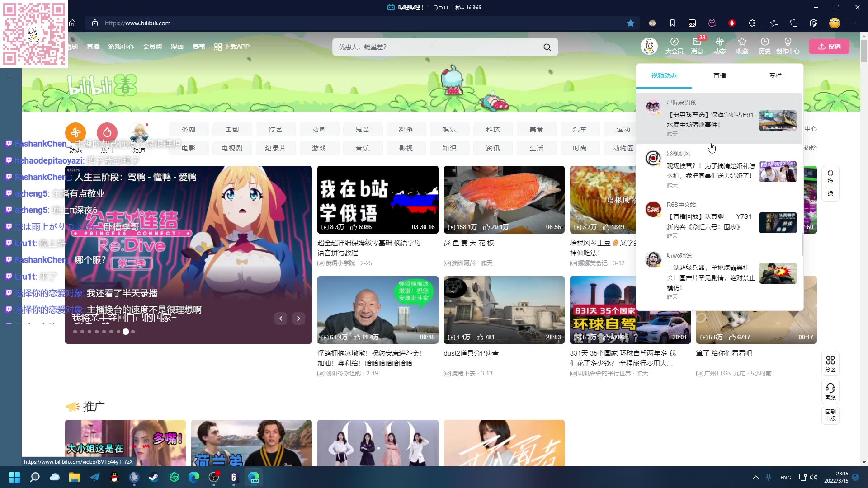The image size is (868, 488).
Task: Select 科技 category
Action: pos(493,129)
